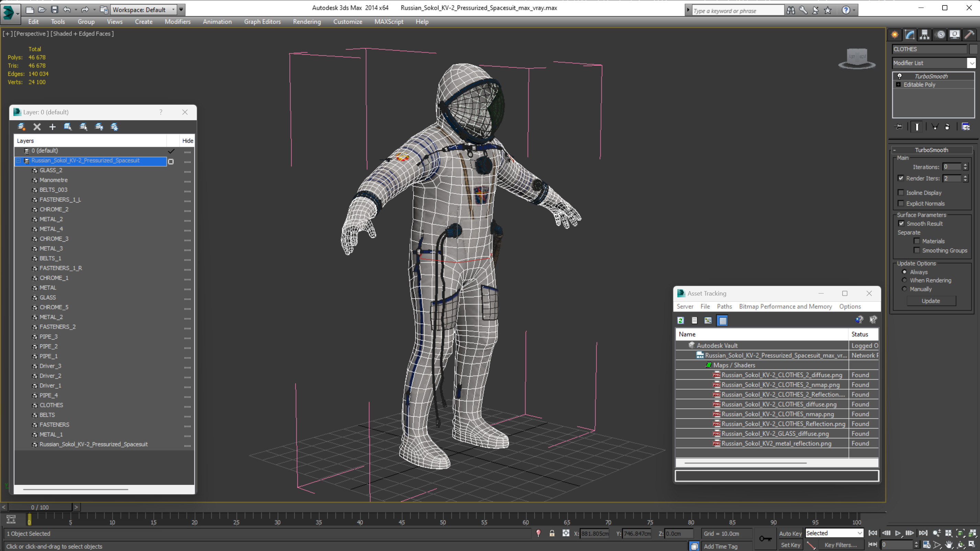Open Bitmap Performance and Memory menu
980x551 pixels.
click(785, 306)
